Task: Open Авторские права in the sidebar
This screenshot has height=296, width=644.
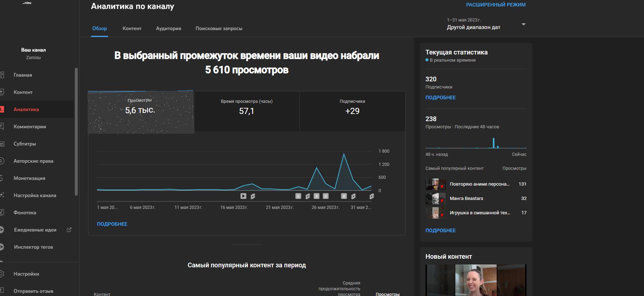Action: (x=36, y=161)
